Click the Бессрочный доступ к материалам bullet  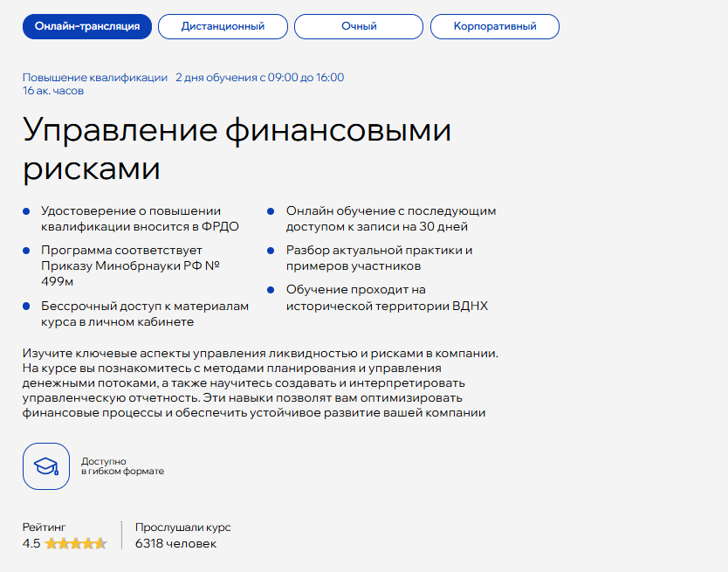[x=145, y=314]
